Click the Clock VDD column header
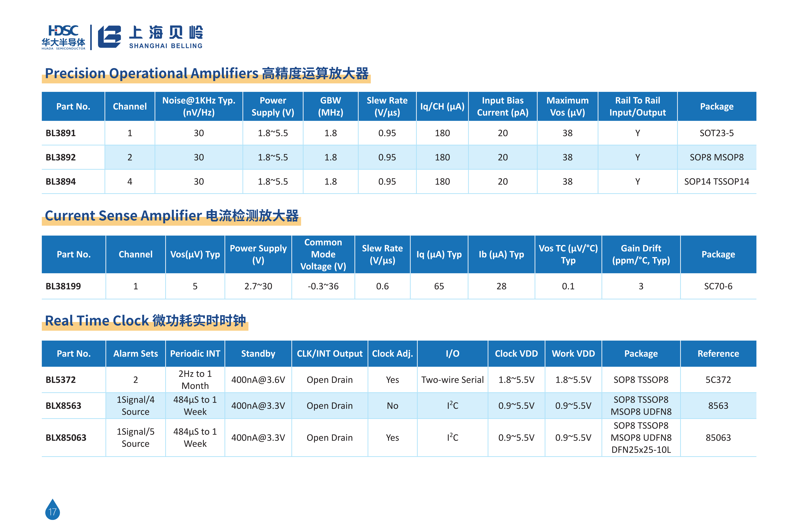 point(516,353)
